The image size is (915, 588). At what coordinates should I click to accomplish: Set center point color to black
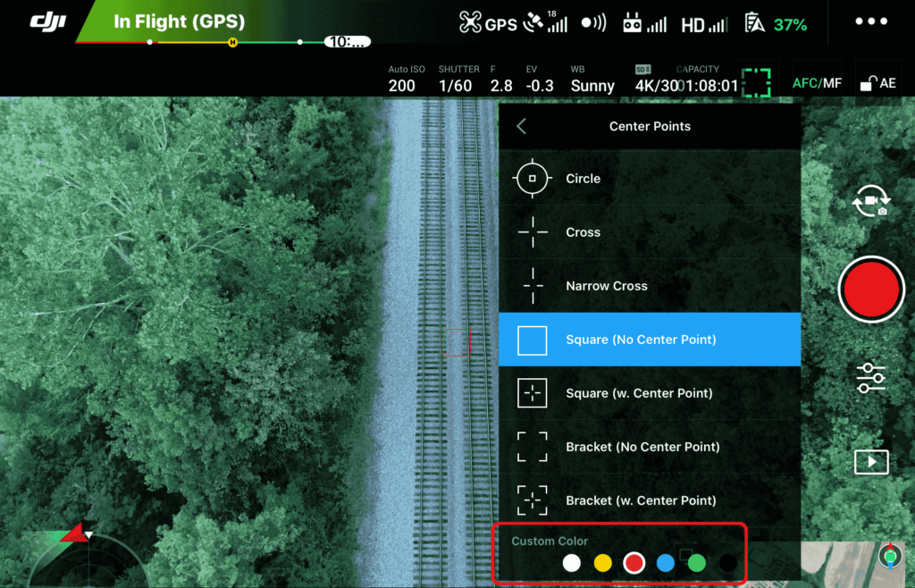pos(727,563)
